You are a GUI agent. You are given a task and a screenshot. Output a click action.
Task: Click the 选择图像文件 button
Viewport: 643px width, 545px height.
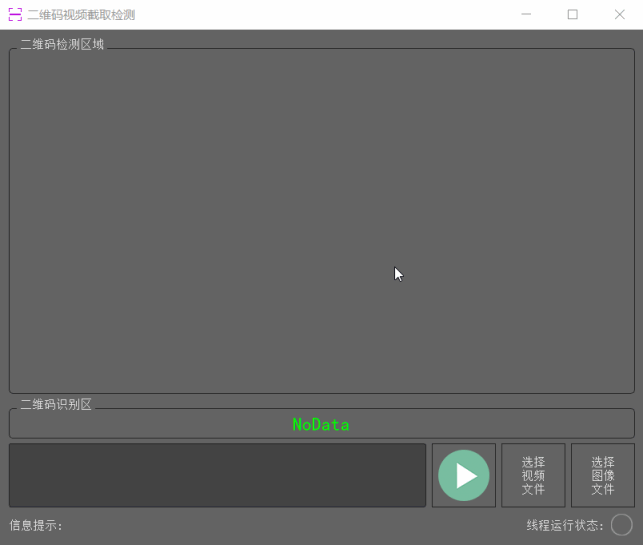click(x=603, y=475)
